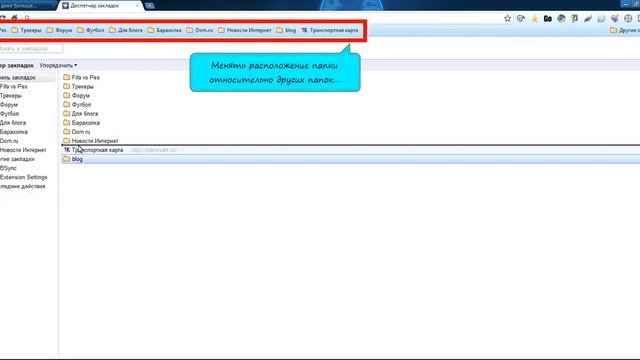Select Панель закладок in the left tree

point(27,78)
